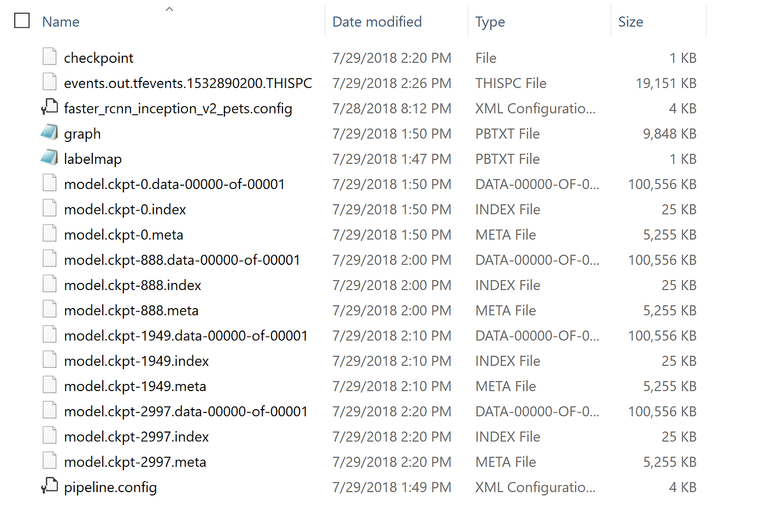
Task: Click the Name column header
Action: tap(60, 21)
